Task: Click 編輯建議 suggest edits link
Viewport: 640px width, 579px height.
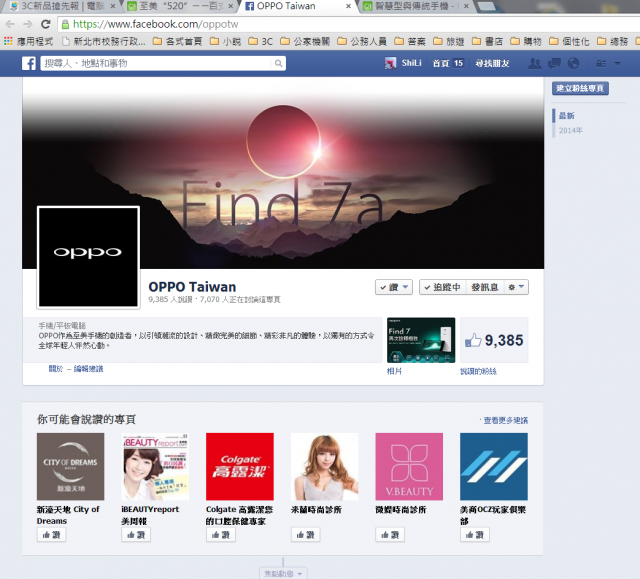Action: pyautogui.click(x=88, y=369)
